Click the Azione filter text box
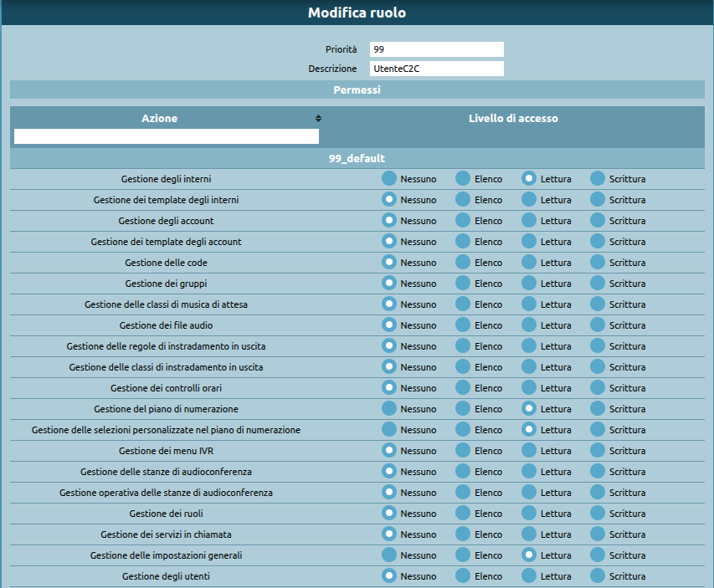714x588 pixels. click(x=167, y=136)
